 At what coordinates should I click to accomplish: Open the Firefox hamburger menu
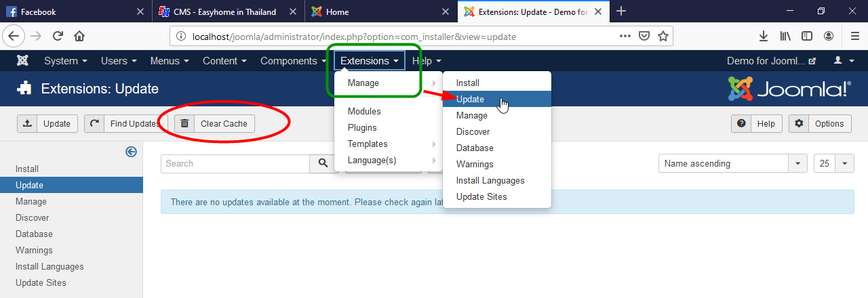tap(854, 36)
